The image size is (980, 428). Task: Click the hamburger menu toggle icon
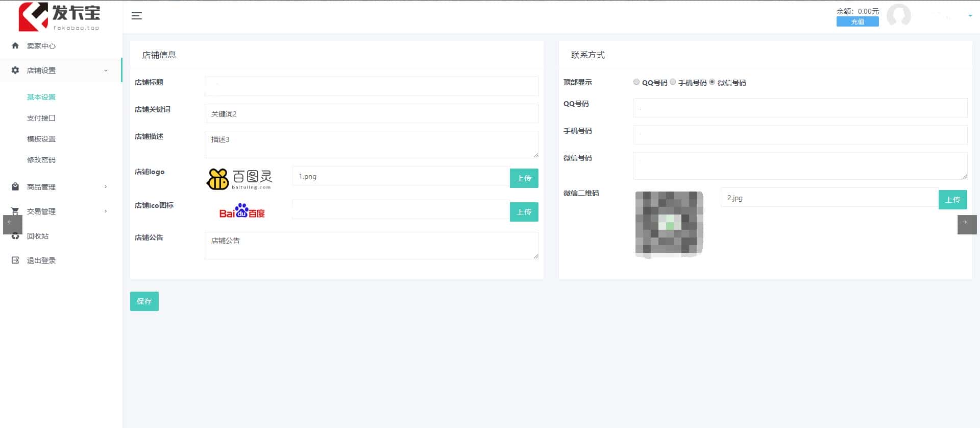coord(136,16)
